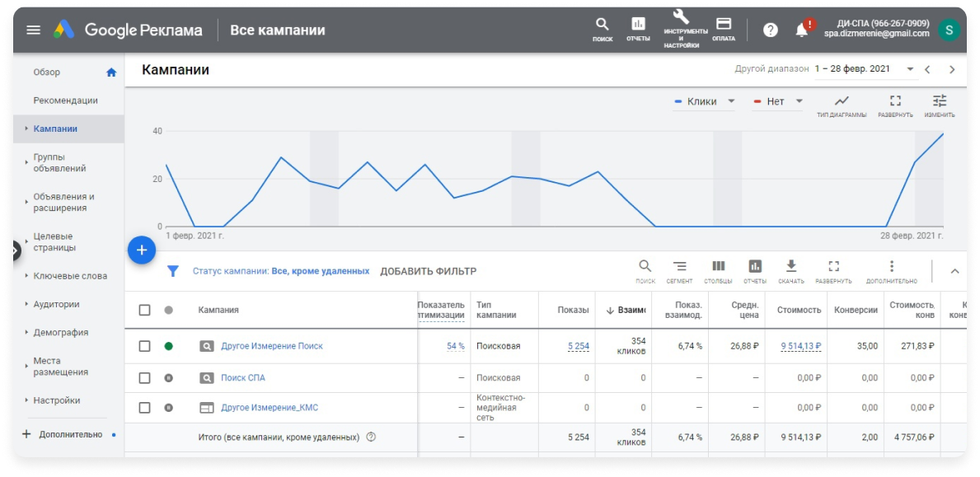Toggle paused status of Поиск СПА

click(168, 378)
